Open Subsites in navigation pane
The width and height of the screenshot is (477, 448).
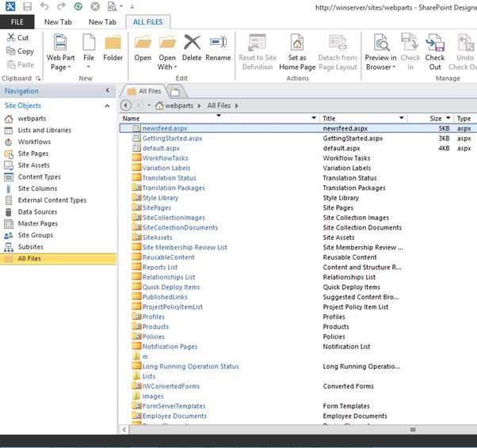[x=30, y=247]
